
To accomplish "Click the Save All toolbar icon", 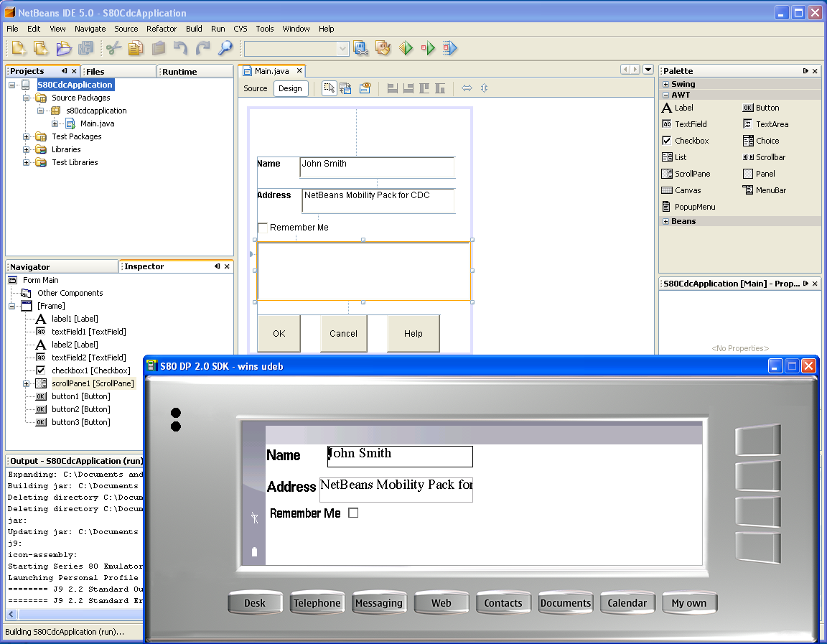I will click(86, 49).
